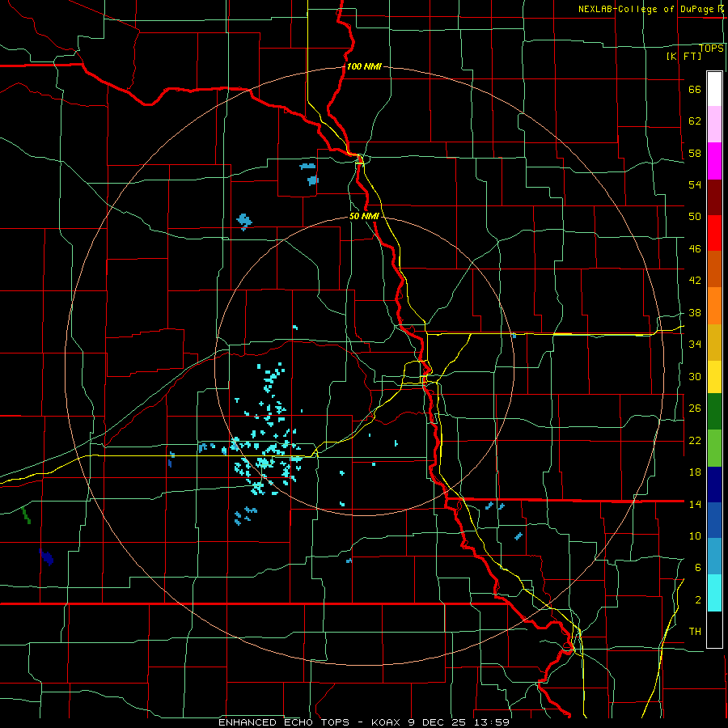Screen dimensions: 728x728
Task: Click the black TH swatch at legend bottom
Action: click(714, 629)
